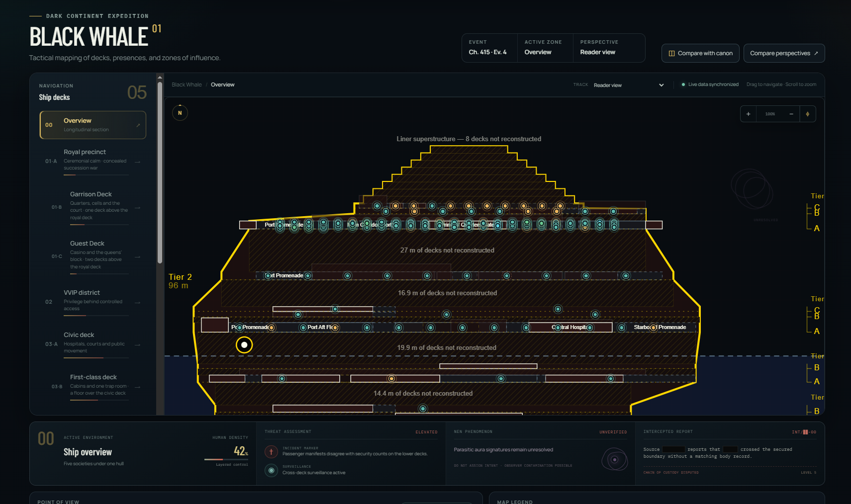Click the Nen phenomenon aura glyph
The width and height of the screenshot is (851, 504).
[614, 459]
